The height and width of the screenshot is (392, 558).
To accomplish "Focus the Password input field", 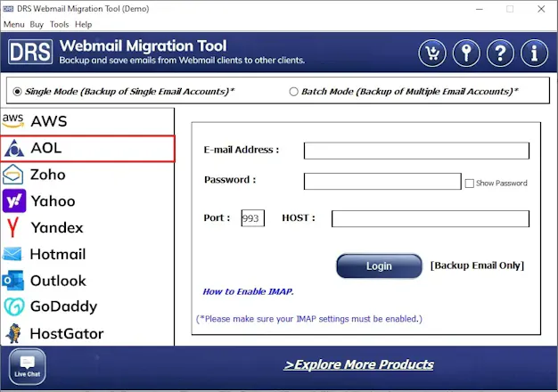I will click(382, 182).
